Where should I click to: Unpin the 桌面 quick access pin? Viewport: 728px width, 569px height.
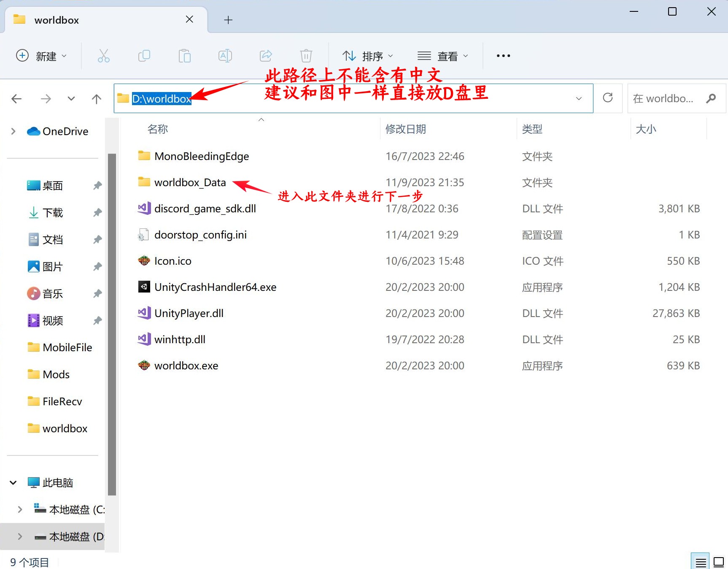97,185
